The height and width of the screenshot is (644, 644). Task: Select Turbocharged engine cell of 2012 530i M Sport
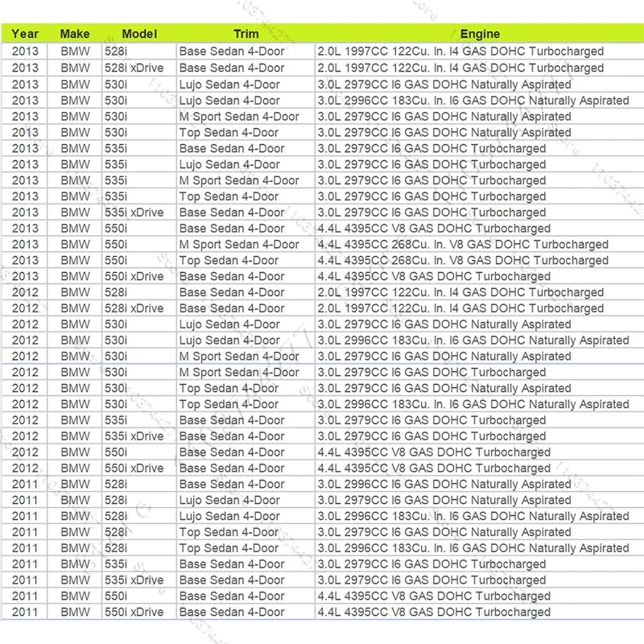(480, 372)
